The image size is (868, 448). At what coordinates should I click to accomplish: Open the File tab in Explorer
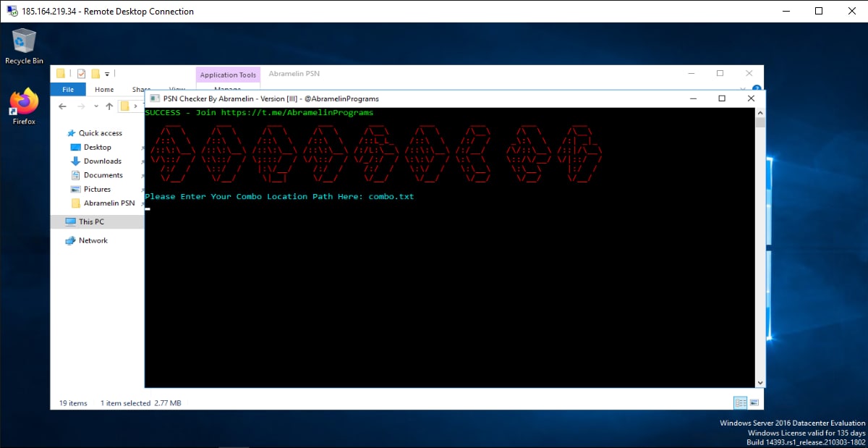[x=68, y=90]
